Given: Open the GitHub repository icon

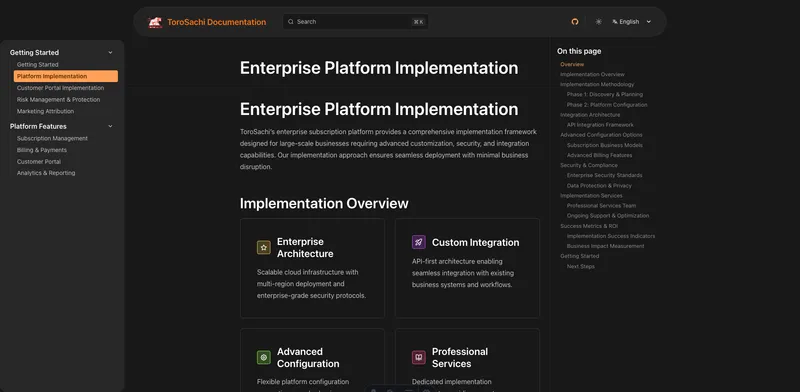Looking at the screenshot, I should [x=575, y=22].
